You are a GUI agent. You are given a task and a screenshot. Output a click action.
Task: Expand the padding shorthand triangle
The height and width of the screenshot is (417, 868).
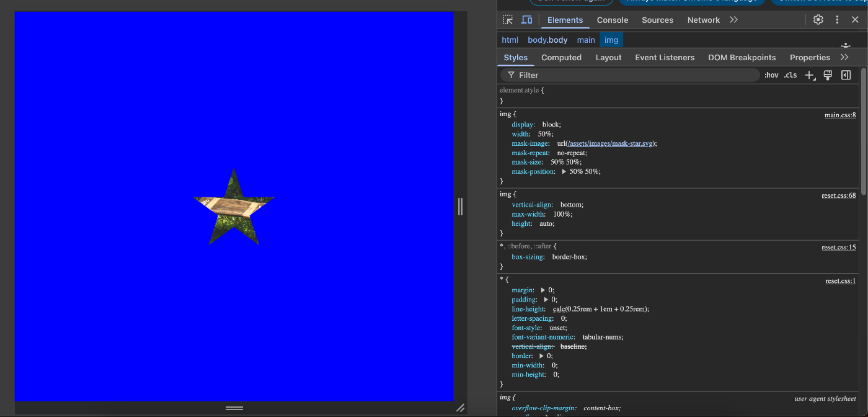pos(546,299)
